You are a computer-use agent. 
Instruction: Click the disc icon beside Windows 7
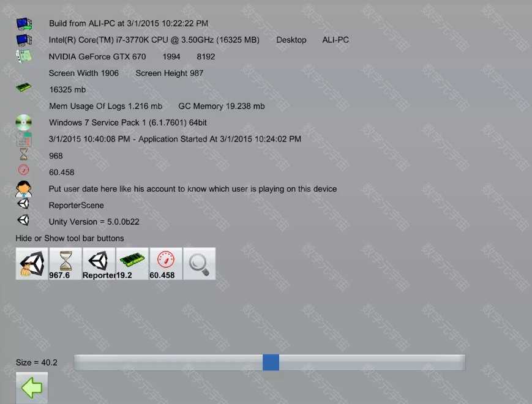(x=24, y=122)
